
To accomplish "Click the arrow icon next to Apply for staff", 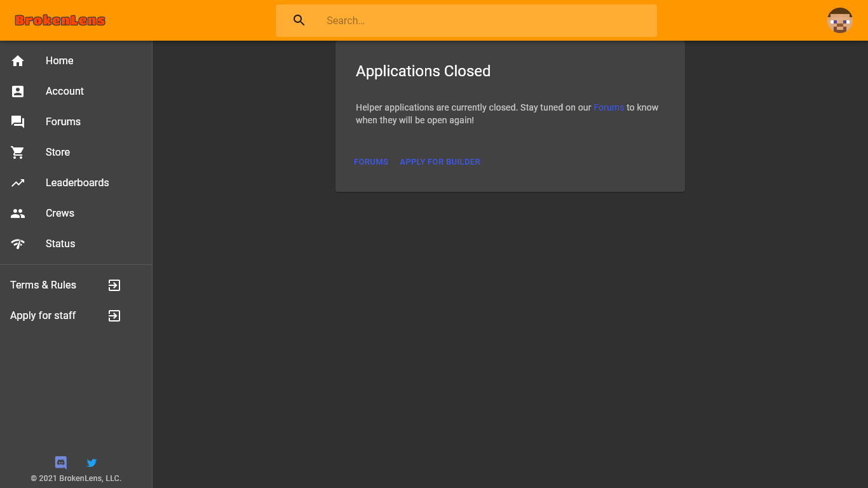I will [x=114, y=316].
